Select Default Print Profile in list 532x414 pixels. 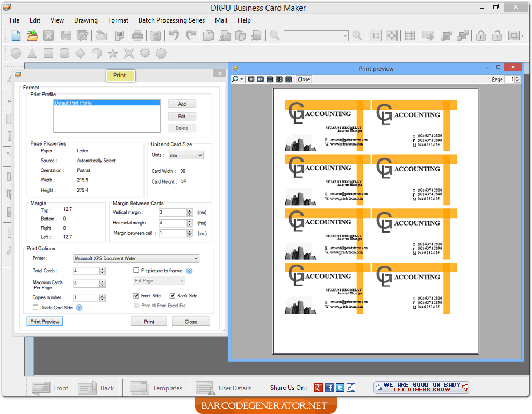pyautogui.click(x=107, y=103)
